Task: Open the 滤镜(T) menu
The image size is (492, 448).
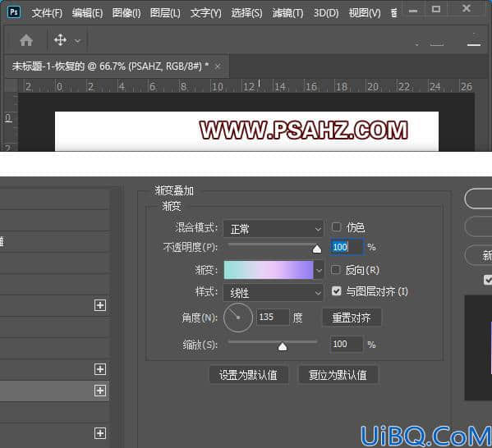Action: 287,13
